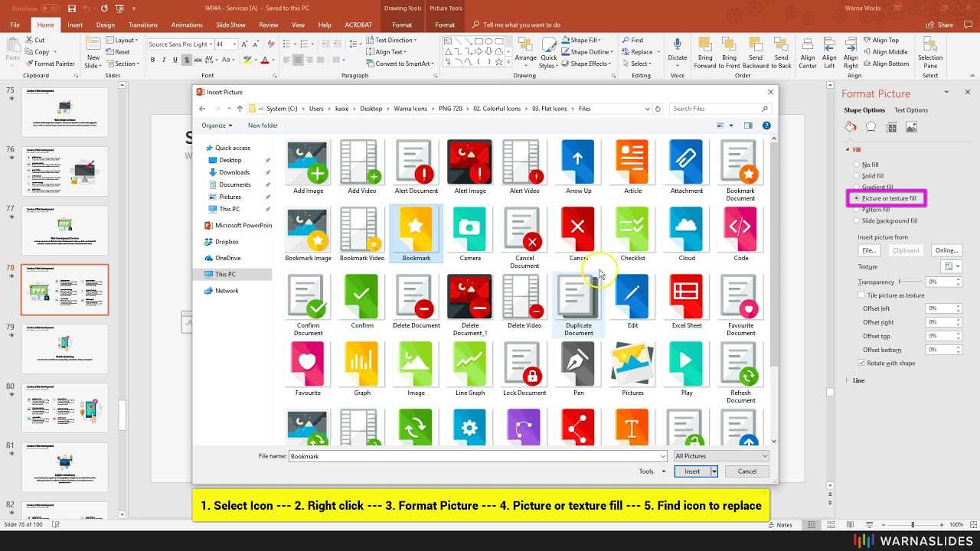980x551 pixels.
Task: Expand the Tools dropdown in dialog
Action: pyautogui.click(x=652, y=471)
